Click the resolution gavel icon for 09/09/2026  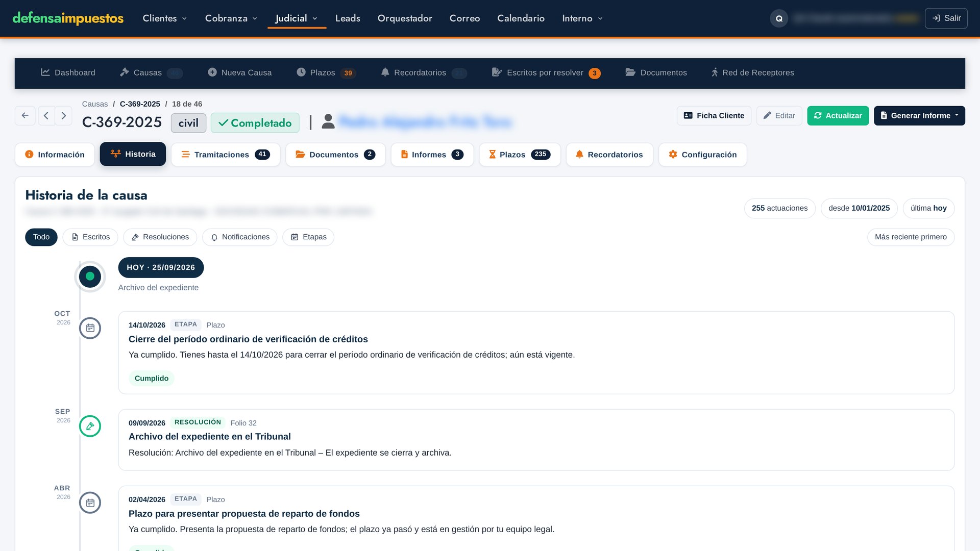[x=90, y=426]
